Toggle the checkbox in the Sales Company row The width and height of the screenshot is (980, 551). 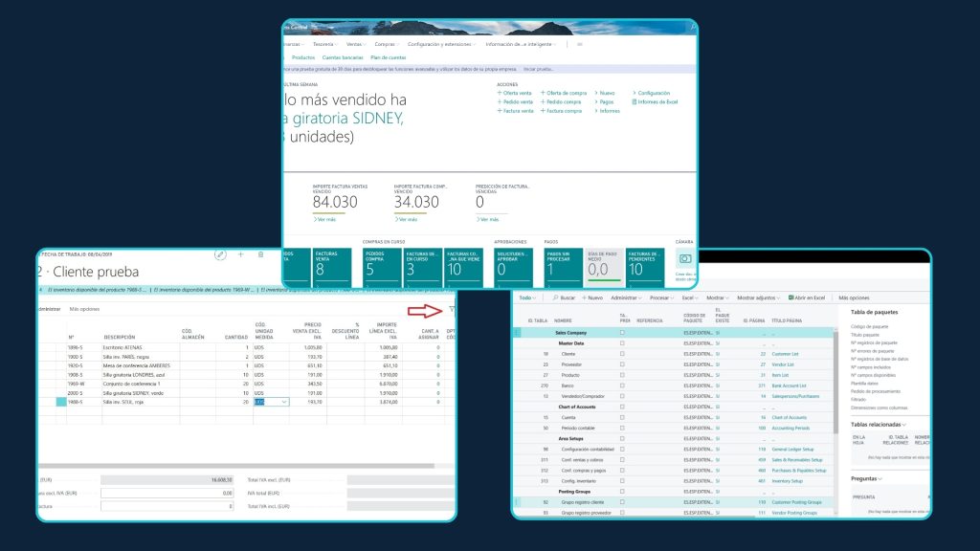click(x=623, y=332)
